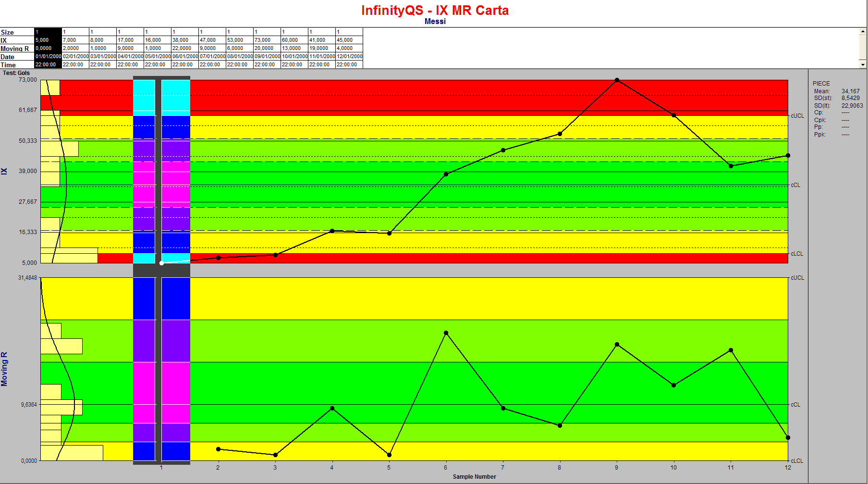Click the SD(lt) value 22,9063
This screenshot has width=868, height=484.
pyautogui.click(x=852, y=106)
